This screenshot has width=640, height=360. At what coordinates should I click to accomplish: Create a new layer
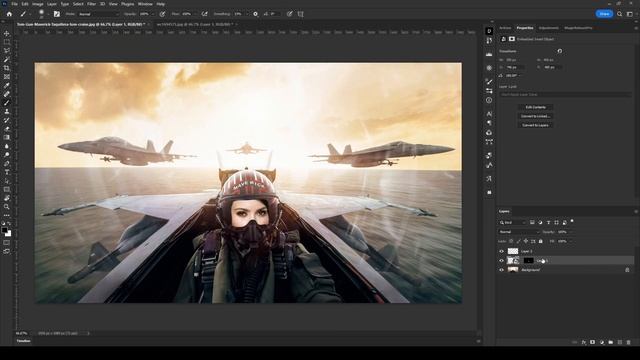click(x=620, y=342)
